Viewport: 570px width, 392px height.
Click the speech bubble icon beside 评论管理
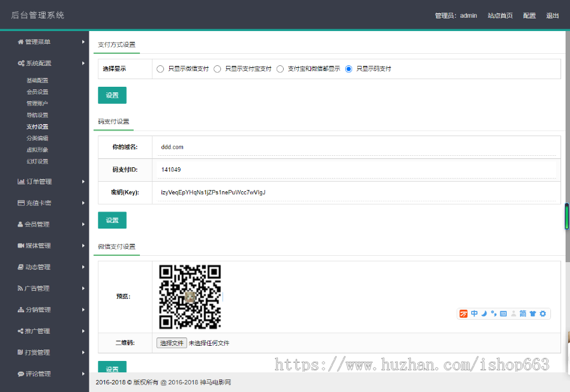pos(21,374)
